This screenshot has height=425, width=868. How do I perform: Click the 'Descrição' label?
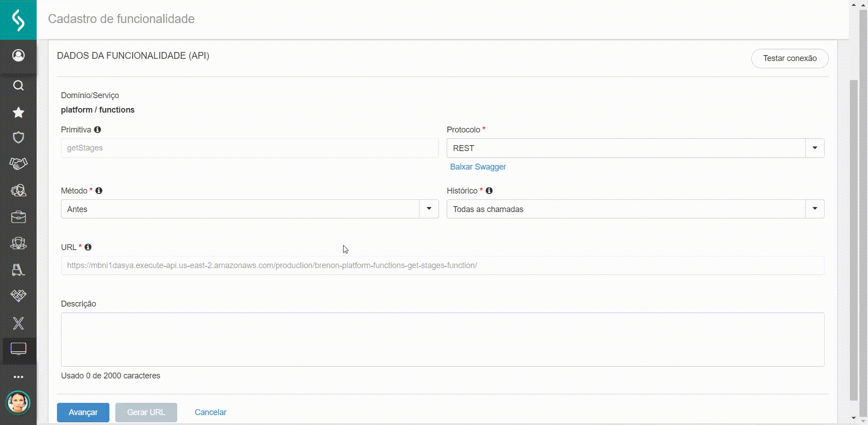(79, 304)
